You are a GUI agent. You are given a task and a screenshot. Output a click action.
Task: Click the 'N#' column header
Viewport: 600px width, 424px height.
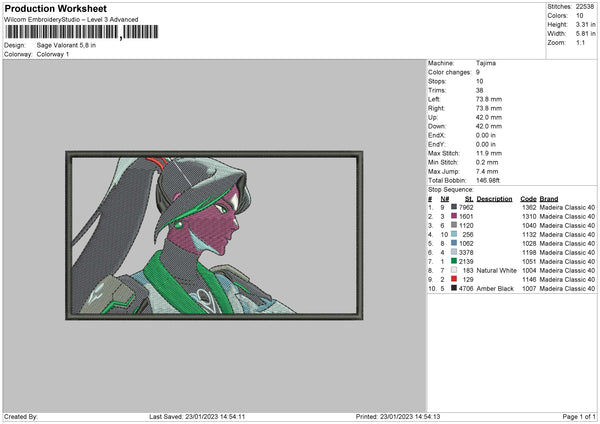pyautogui.click(x=445, y=199)
